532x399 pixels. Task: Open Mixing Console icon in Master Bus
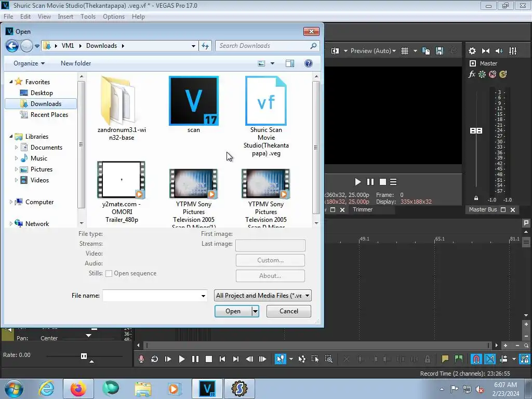pyautogui.click(x=513, y=51)
